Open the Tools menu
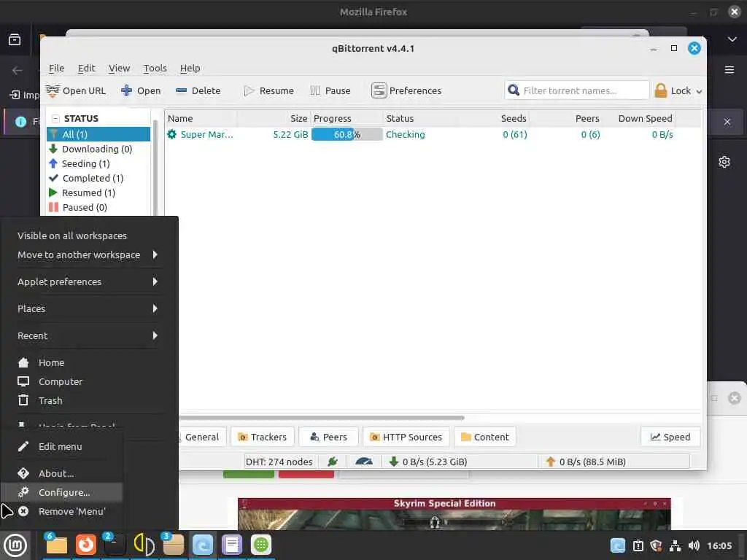 point(155,68)
